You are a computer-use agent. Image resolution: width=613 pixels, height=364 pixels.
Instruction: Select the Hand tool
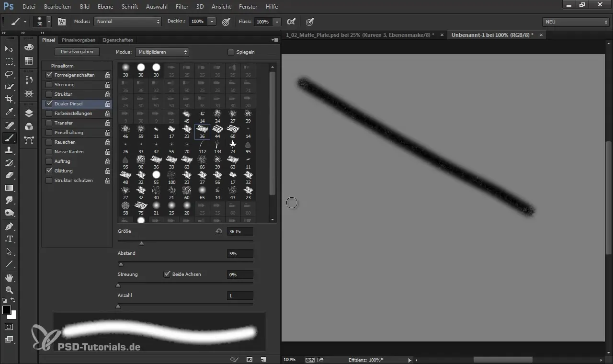click(9, 277)
